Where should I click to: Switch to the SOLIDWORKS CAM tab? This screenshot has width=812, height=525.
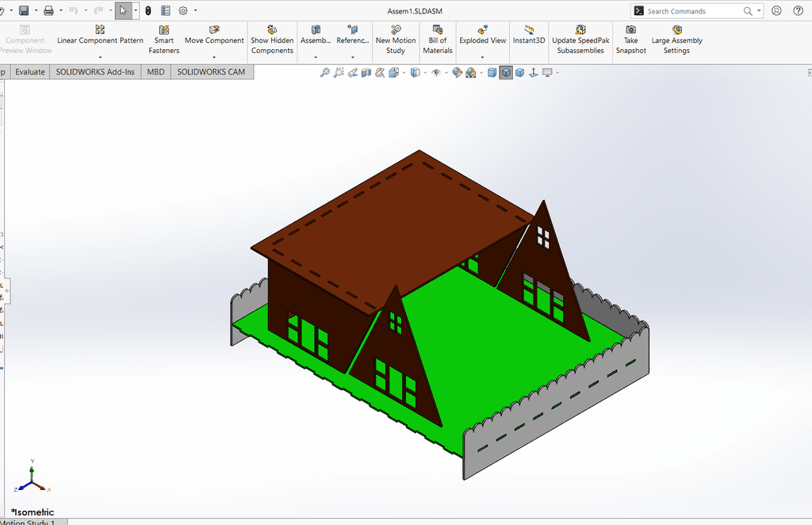click(211, 71)
